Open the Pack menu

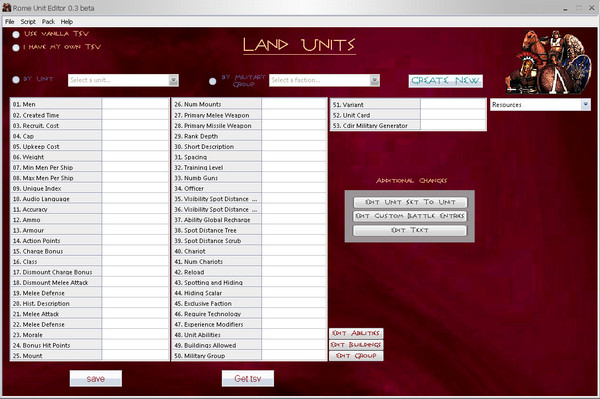point(48,22)
